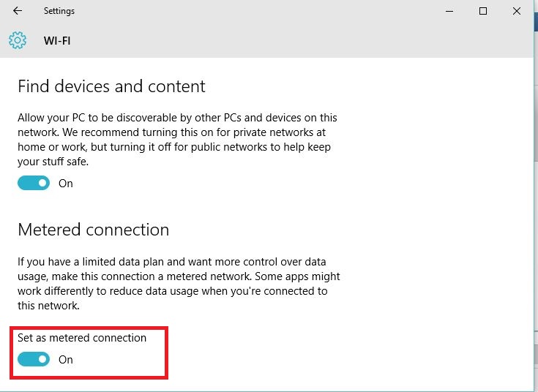Go back using the arrow button
Image resolution: width=538 pixels, height=392 pixels.
pyautogui.click(x=18, y=11)
